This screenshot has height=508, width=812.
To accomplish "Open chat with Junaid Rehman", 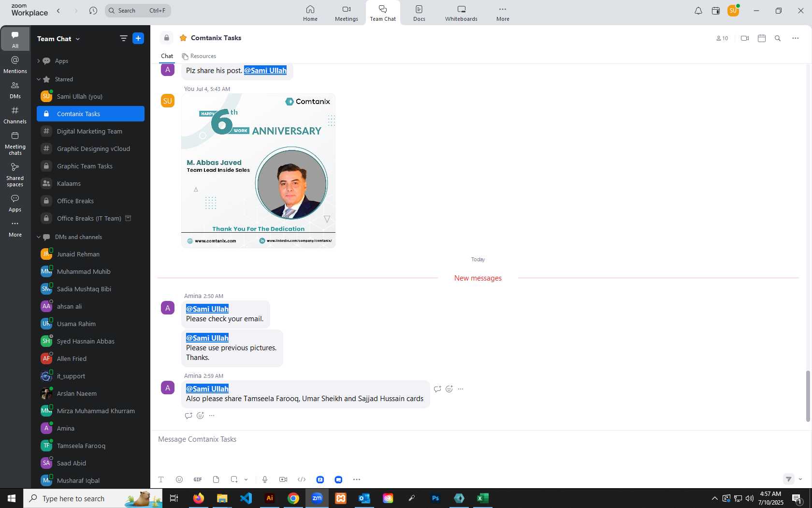I will [90, 254].
